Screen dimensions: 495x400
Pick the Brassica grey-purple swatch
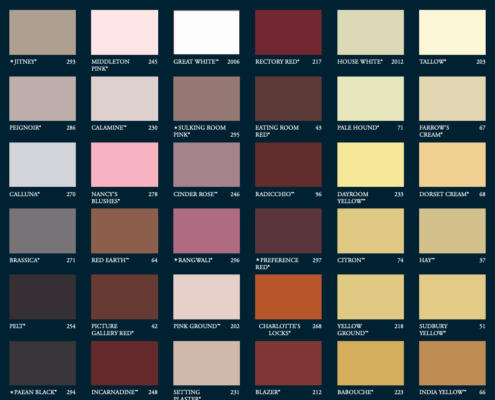point(43,231)
